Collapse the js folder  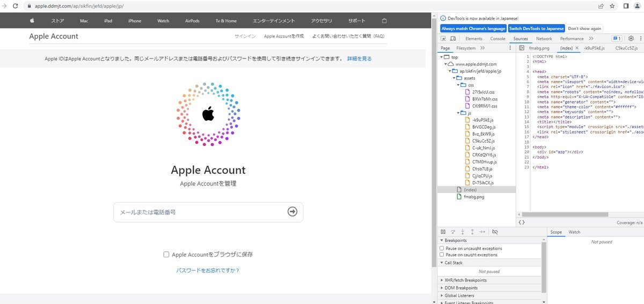tap(458, 113)
